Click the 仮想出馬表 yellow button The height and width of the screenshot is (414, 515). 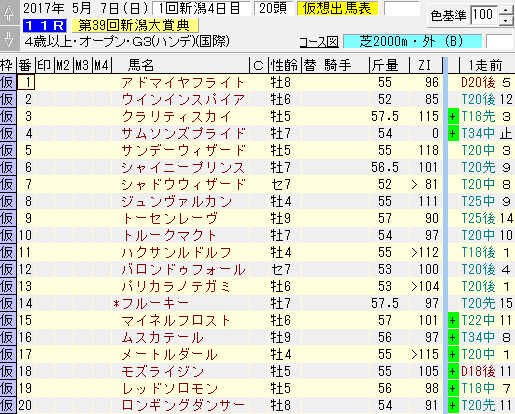(x=337, y=9)
